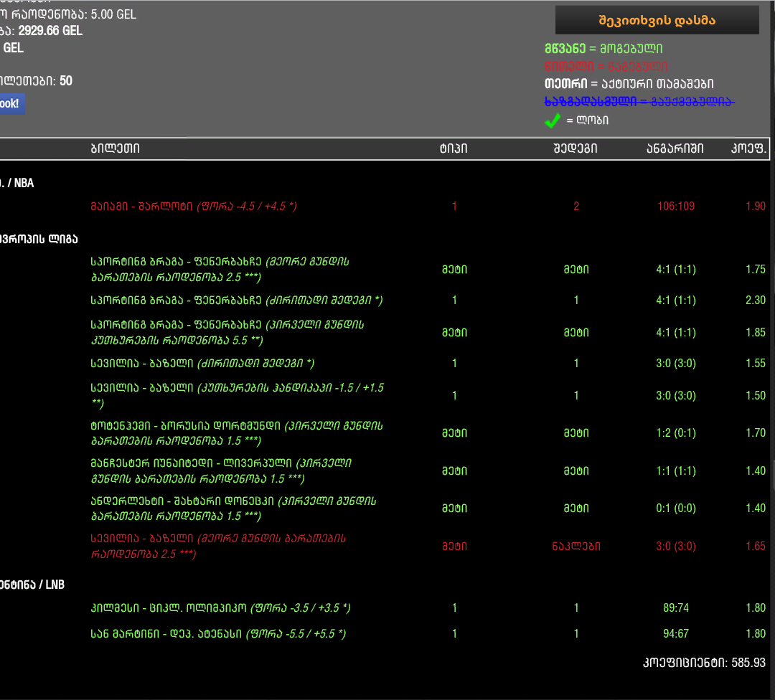Select მანჩესტერ იუნაიტედი - ლივერპული bet row
Image resolution: width=775 pixels, height=700 pixels.
click(221, 470)
